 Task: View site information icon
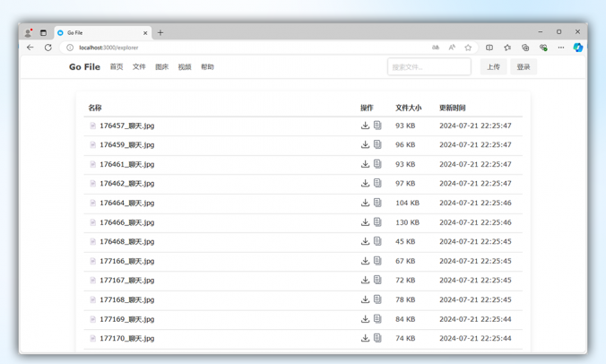pyautogui.click(x=70, y=48)
